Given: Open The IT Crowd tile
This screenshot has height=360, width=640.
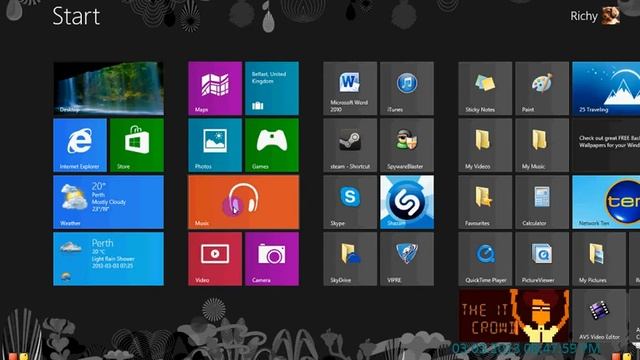Looking at the screenshot, I should 514,316.
